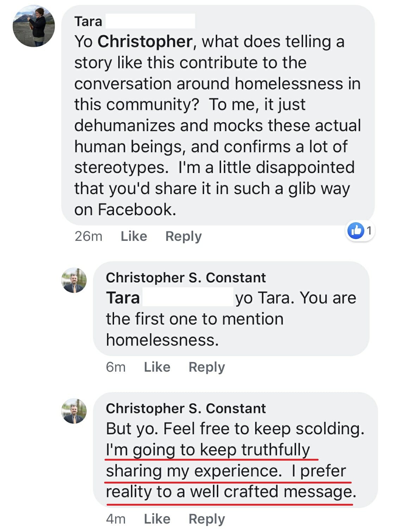Image resolution: width=396 pixels, height=532 pixels.
Task: Open Christopher S. Constant name on the 4m reply
Action: [186, 408]
